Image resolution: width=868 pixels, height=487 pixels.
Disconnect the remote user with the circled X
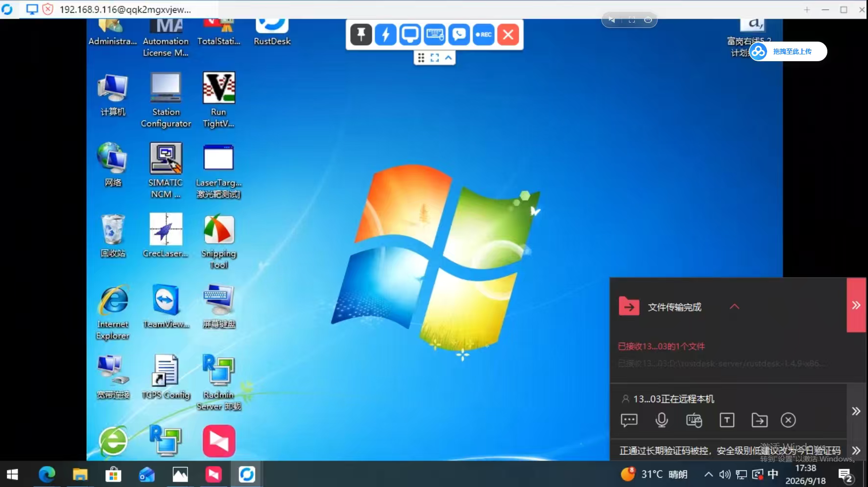pyautogui.click(x=788, y=420)
